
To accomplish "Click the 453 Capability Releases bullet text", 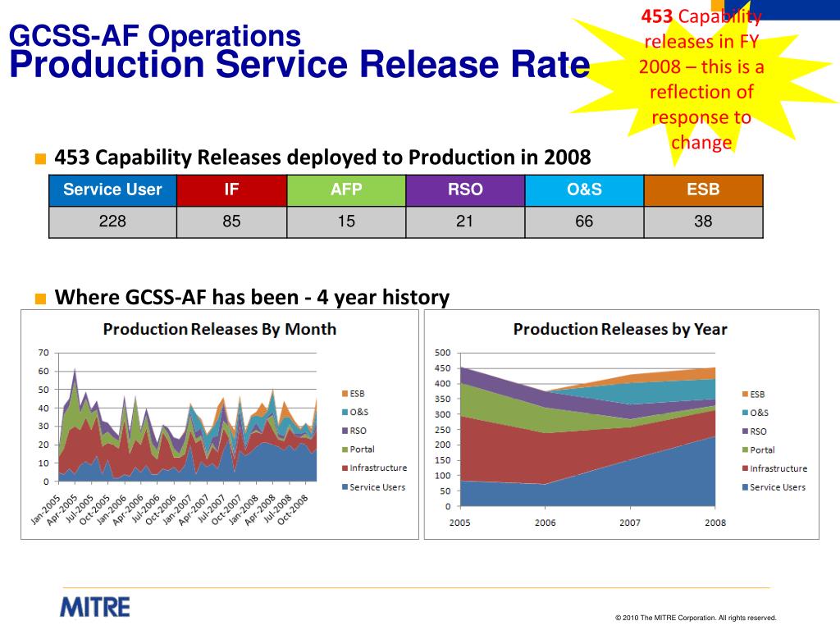I will [322, 157].
